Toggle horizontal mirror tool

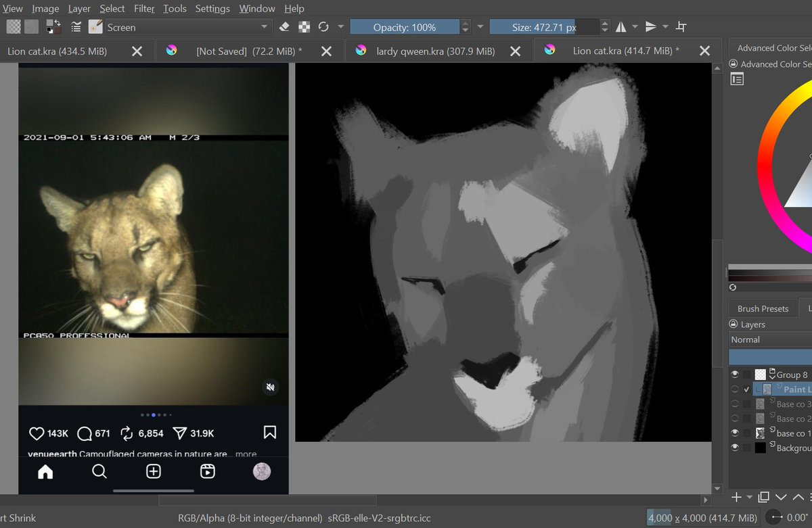[x=621, y=27]
